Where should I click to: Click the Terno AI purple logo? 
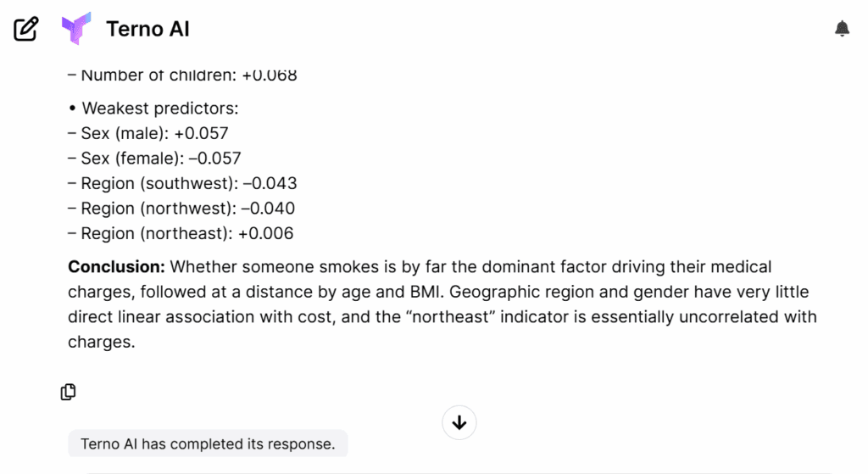pos(75,29)
